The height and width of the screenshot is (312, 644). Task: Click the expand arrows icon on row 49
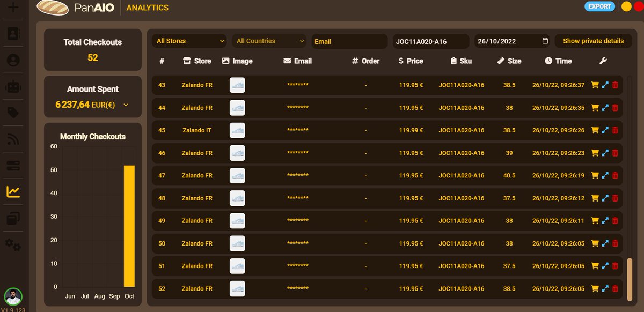605,221
